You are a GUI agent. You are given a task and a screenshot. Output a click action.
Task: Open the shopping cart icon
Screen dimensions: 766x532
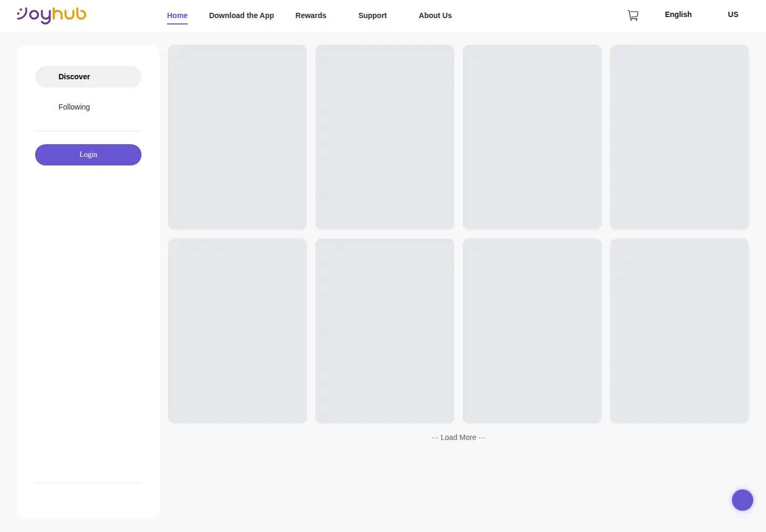[x=633, y=15]
